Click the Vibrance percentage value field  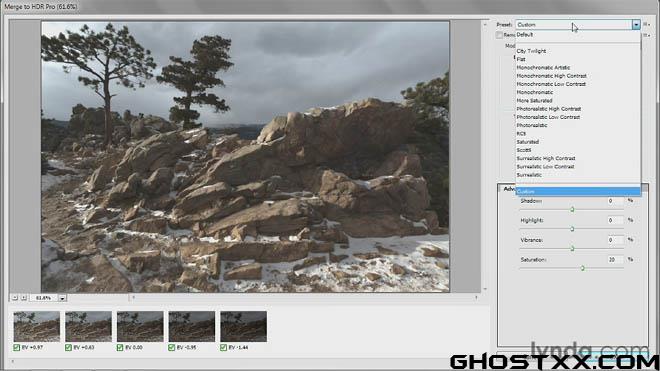click(x=615, y=240)
